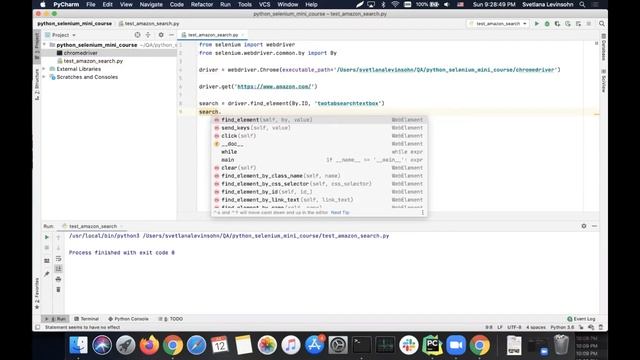This screenshot has width=640, height=360.
Task: Toggle soft-wrap in Run console
Action: pyautogui.click(x=58, y=258)
